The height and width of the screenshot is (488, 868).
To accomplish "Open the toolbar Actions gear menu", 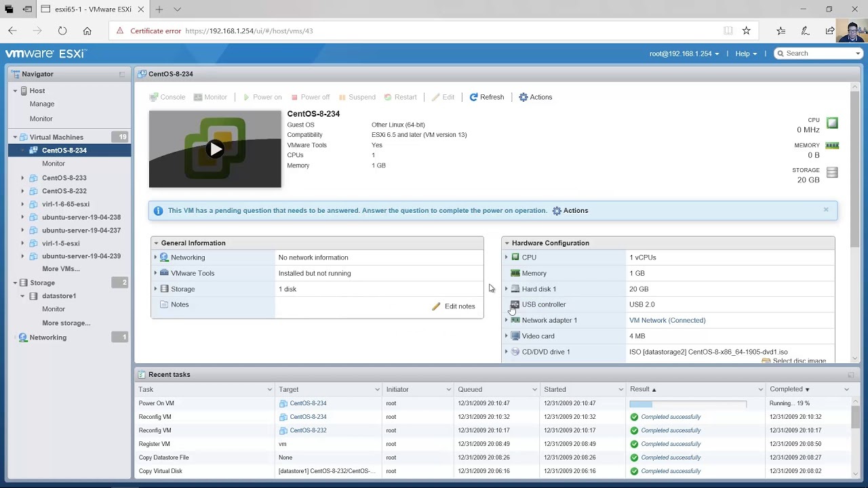I will click(x=536, y=97).
